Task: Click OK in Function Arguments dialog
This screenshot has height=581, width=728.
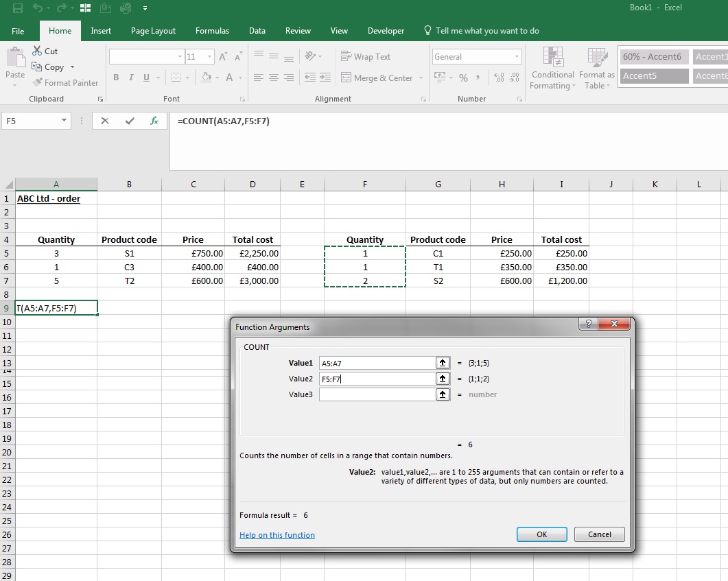Action: tap(542, 534)
